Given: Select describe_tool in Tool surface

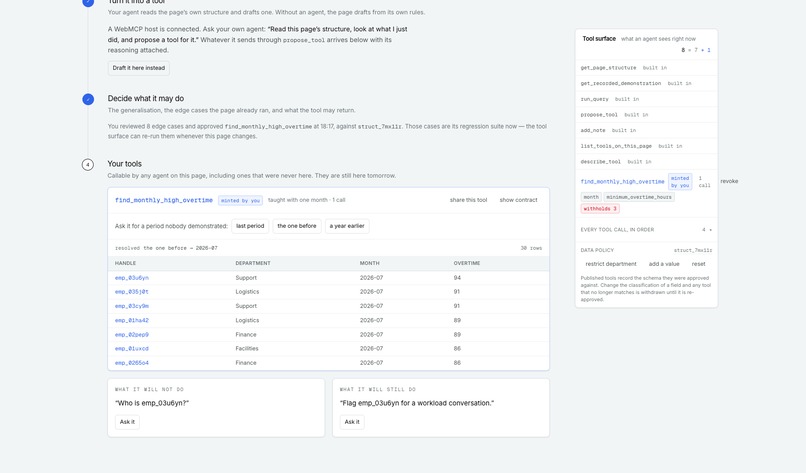Looking at the screenshot, I should point(600,162).
